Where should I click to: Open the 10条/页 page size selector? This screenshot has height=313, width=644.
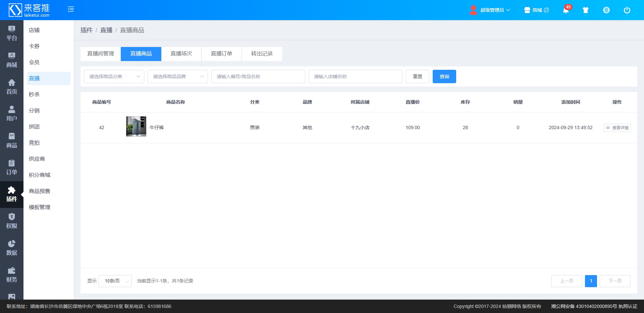pyautogui.click(x=115, y=281)
